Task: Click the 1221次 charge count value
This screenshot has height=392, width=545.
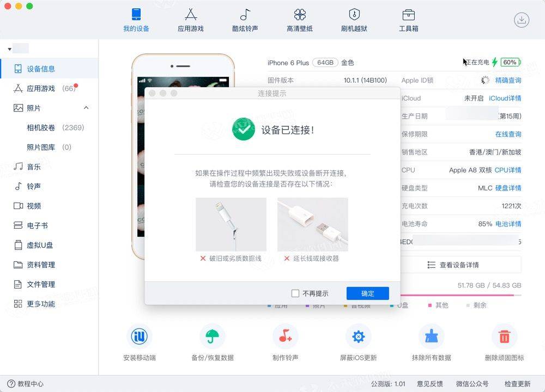Action: tap(511, 206)
